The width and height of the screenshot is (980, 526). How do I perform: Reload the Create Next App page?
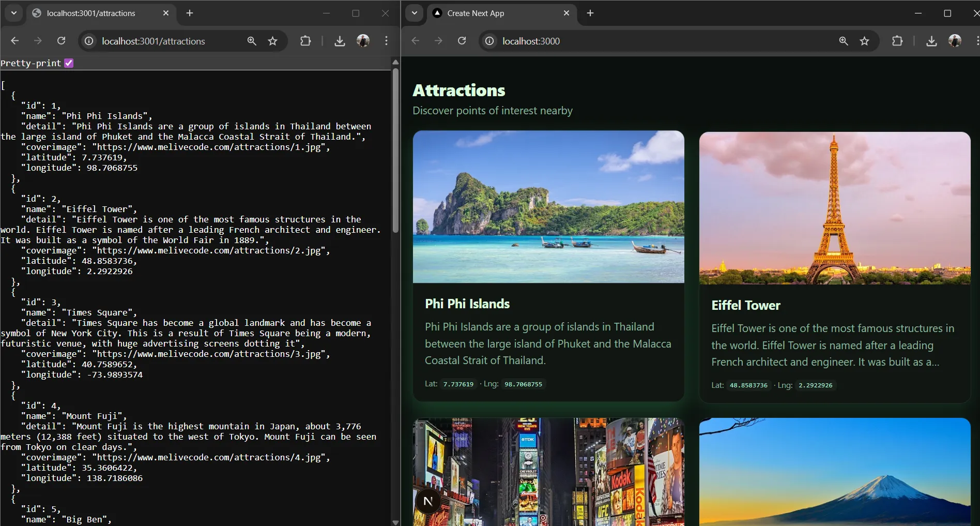[462, 41]
